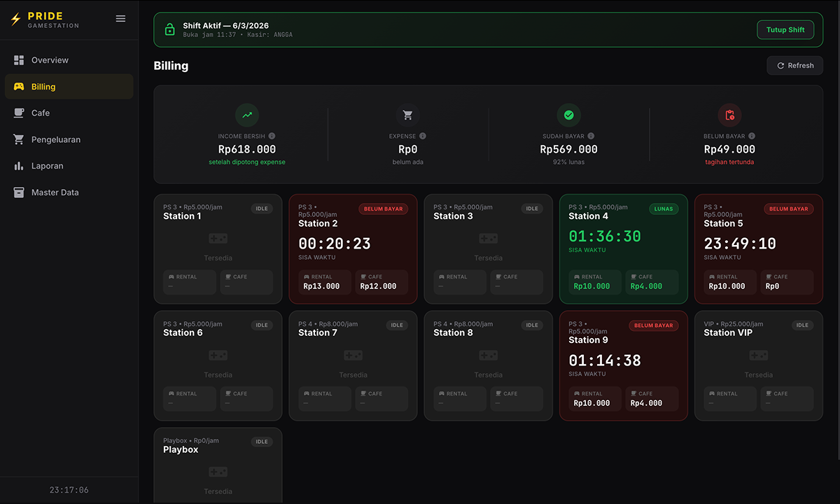Open Pengeluaran menu item

point(69,139)
